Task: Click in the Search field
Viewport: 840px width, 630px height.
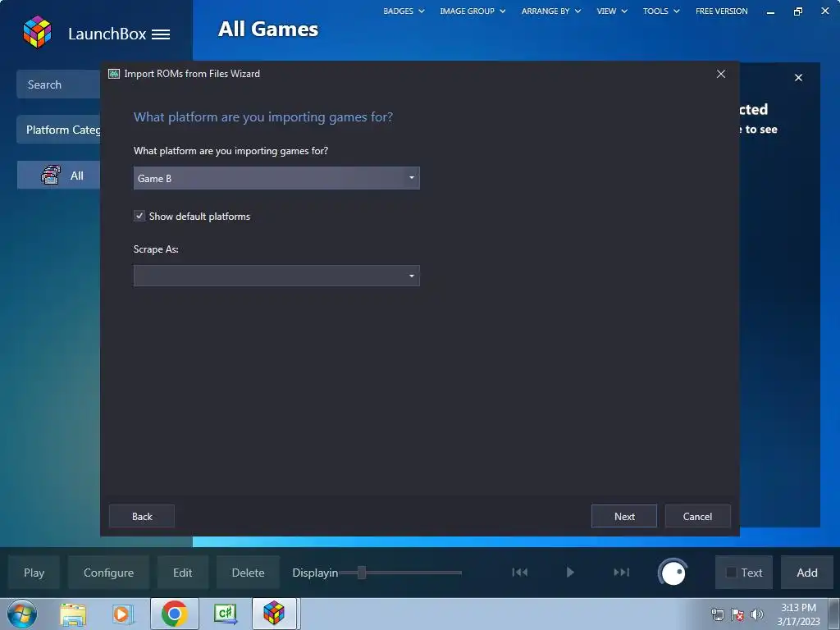Action: click(x=58, y=84)
